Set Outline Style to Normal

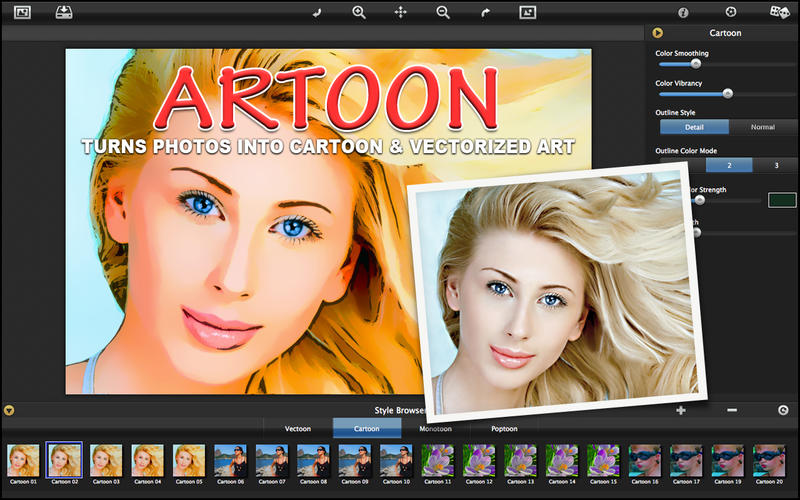(763, 127)
